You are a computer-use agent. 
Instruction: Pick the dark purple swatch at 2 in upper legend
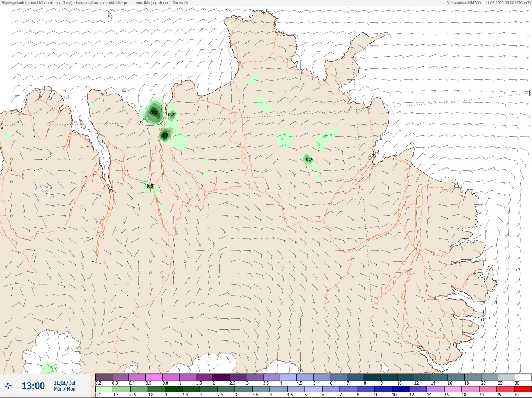(221, 377)
